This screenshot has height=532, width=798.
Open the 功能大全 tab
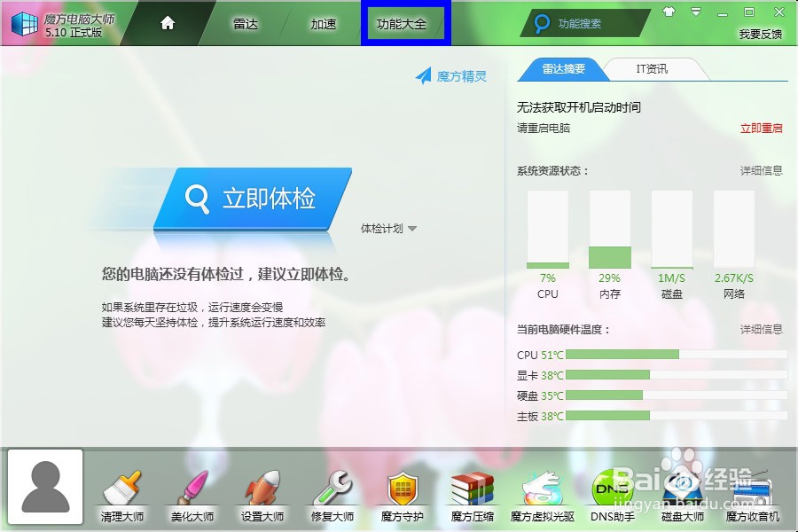coord(402,24)
